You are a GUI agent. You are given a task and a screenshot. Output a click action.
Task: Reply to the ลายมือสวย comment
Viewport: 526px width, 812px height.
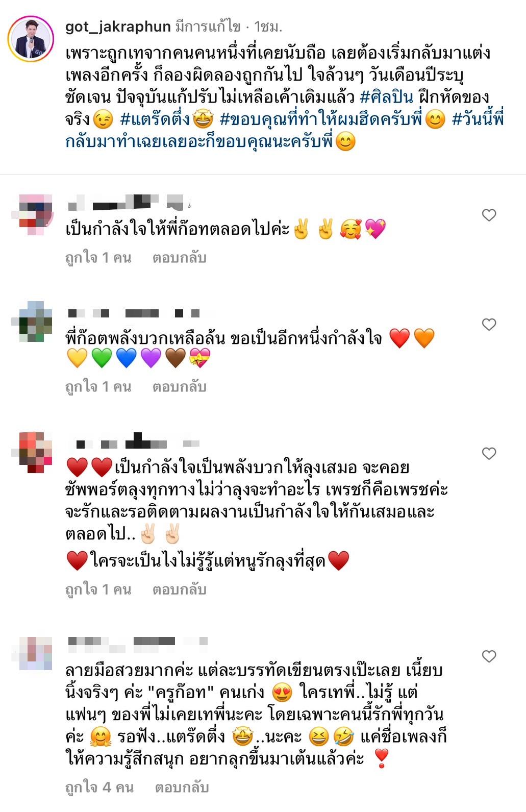182,788
